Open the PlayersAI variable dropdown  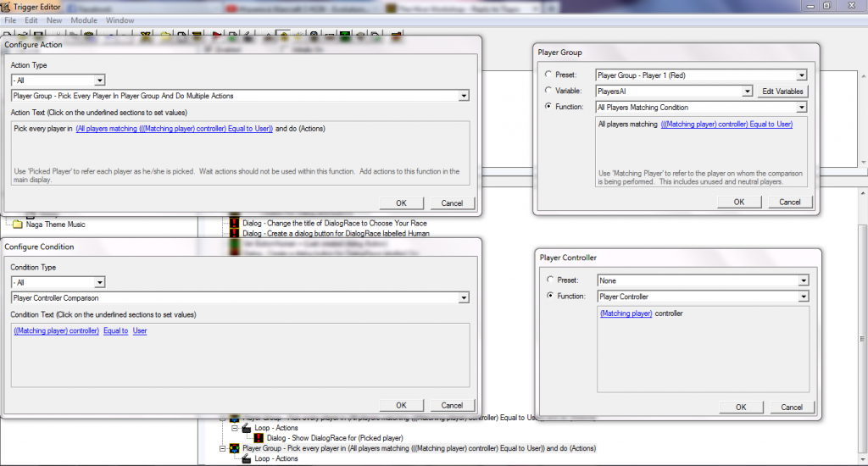pyautogui.click(x=748, y=92)
